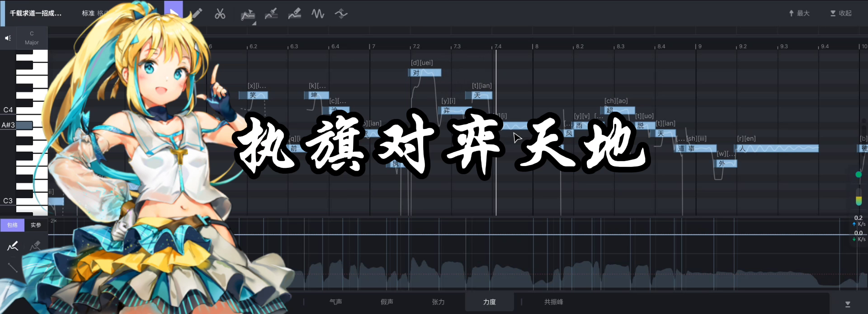Click the green vertical zoom slider knob
Screen dimensions: 868x314
[859, 175]
